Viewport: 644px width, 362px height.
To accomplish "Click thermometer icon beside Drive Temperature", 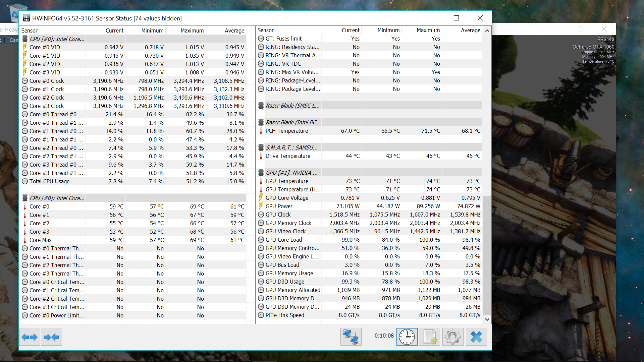I will [x=261, y=156].
